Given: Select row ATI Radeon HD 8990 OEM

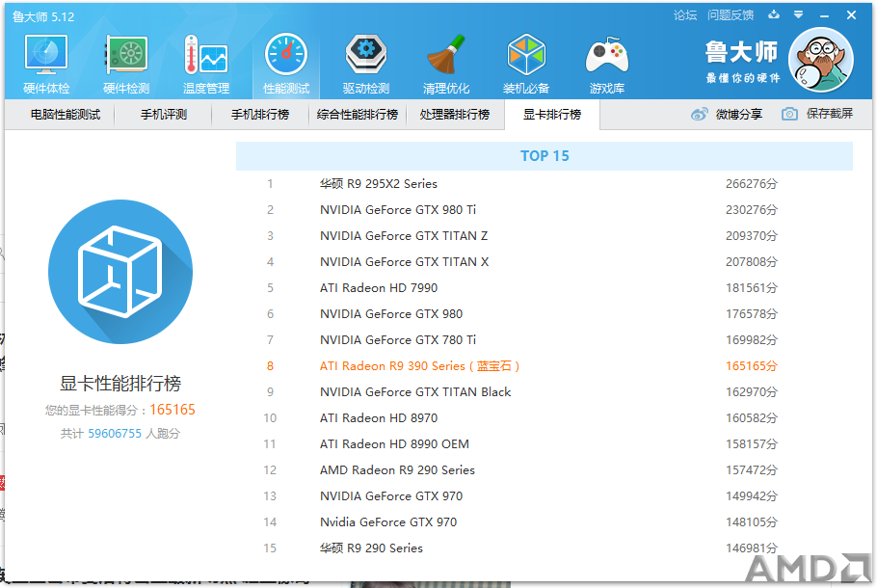Looking at the screenshot, I should pyautogui.click(x=545, y=443).
